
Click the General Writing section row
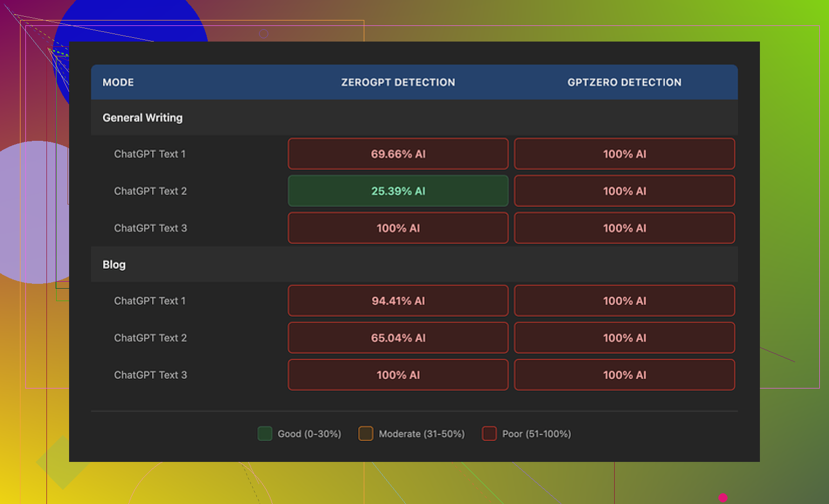click(x=142, y=118)
